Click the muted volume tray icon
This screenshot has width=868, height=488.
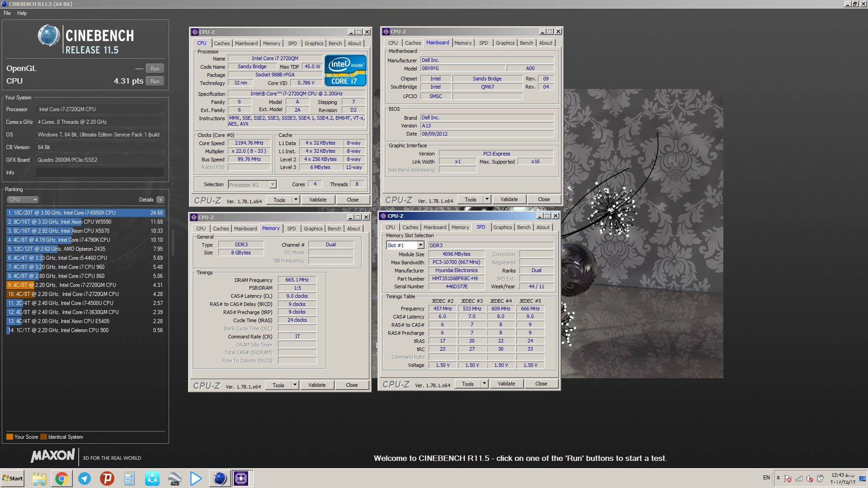click(810, 479)
